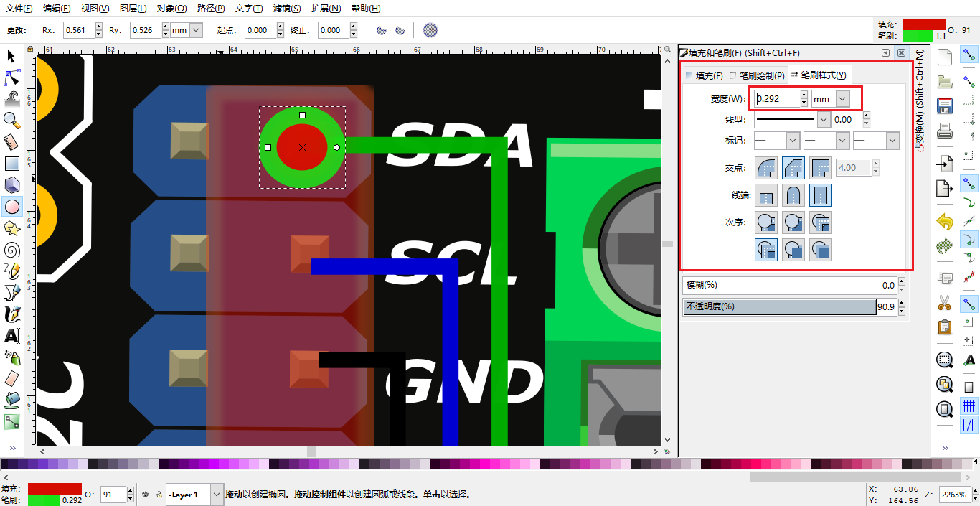Select the Tweak tool

pos(11,99)
